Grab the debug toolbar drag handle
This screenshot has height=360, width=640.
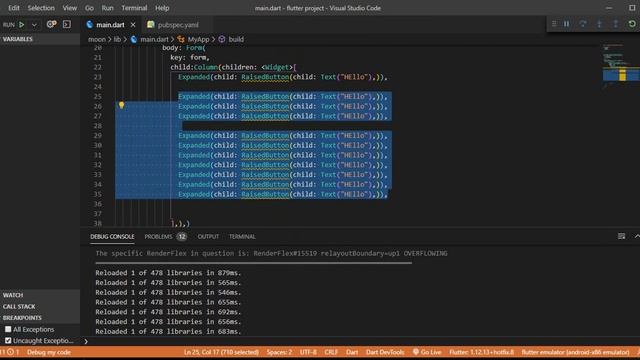(554, 24)
